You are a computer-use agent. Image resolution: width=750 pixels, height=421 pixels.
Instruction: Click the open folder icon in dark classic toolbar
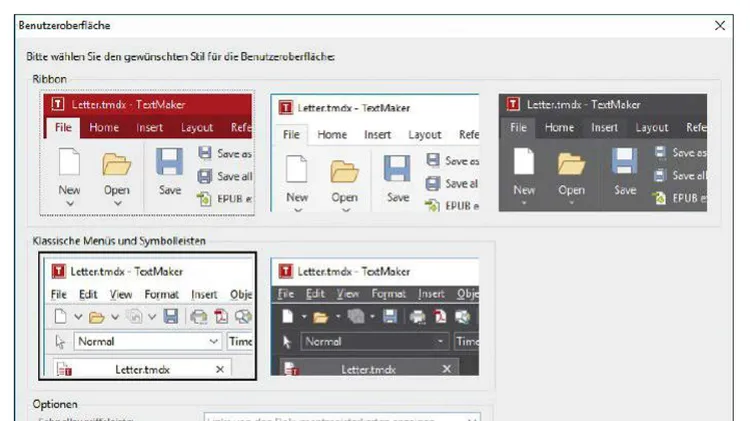[320, 317]
